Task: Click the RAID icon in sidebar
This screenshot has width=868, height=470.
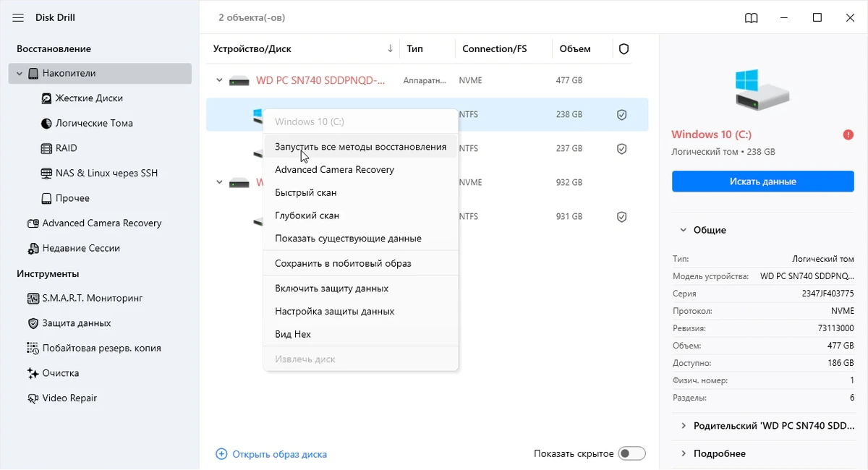Action: 47,148
